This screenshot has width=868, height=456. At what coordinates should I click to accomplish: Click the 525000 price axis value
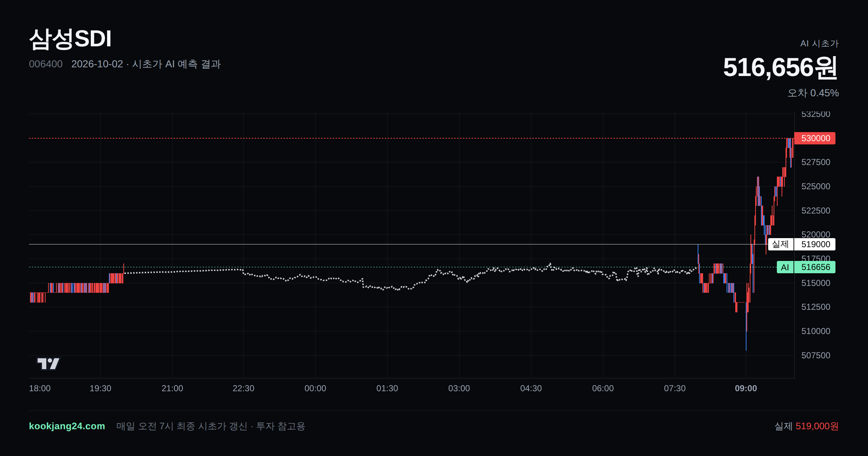point(816,186)
